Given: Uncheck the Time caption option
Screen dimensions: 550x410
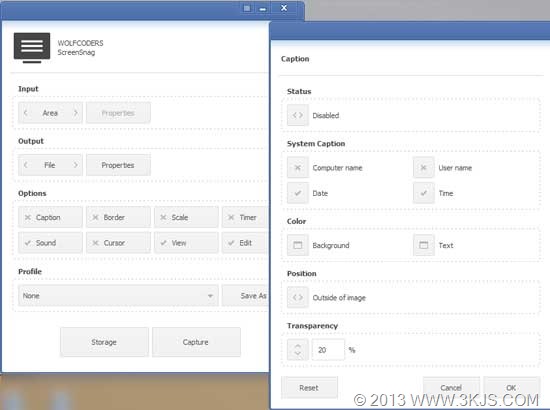Looking at the screenshot, I should [424, 193].
